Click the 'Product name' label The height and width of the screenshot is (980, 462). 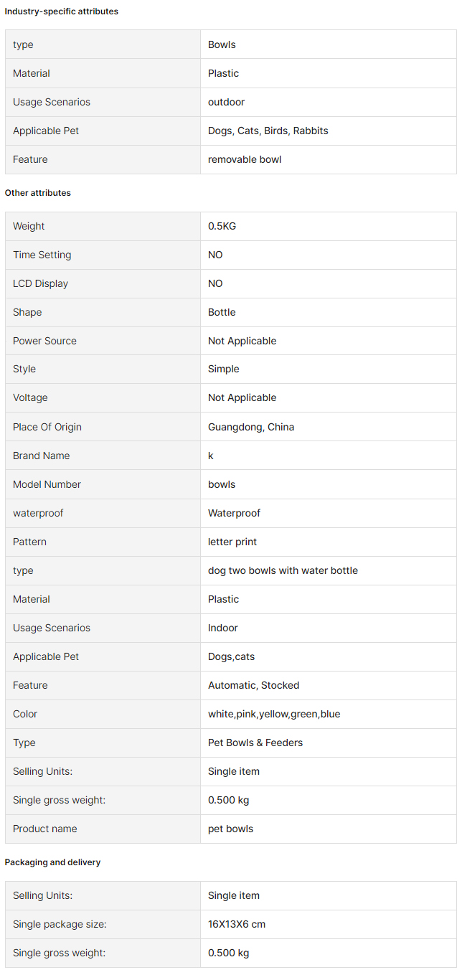pyautogui.click(x=45, y=829)
